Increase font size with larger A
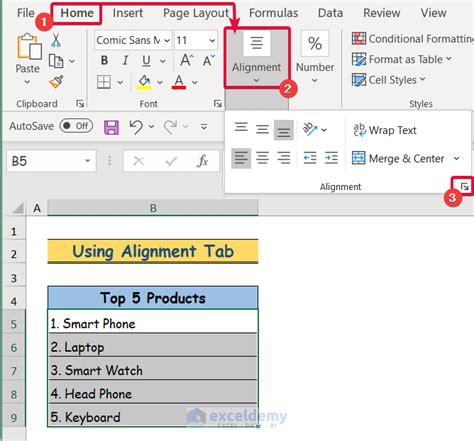The height and width of the screenshot is (441, 474). [x=187, y=61]
